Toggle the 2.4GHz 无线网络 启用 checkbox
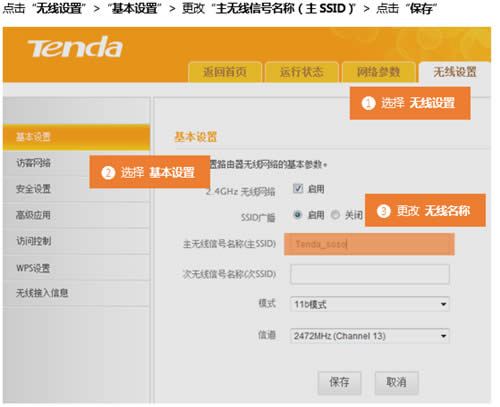The height and width of the screenshot is (407, 500). 298,189
